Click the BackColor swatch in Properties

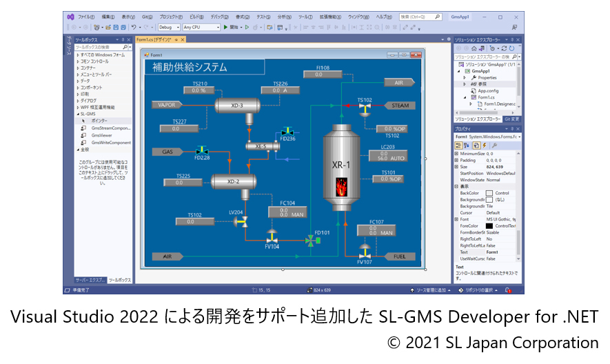tap(489, 193)
